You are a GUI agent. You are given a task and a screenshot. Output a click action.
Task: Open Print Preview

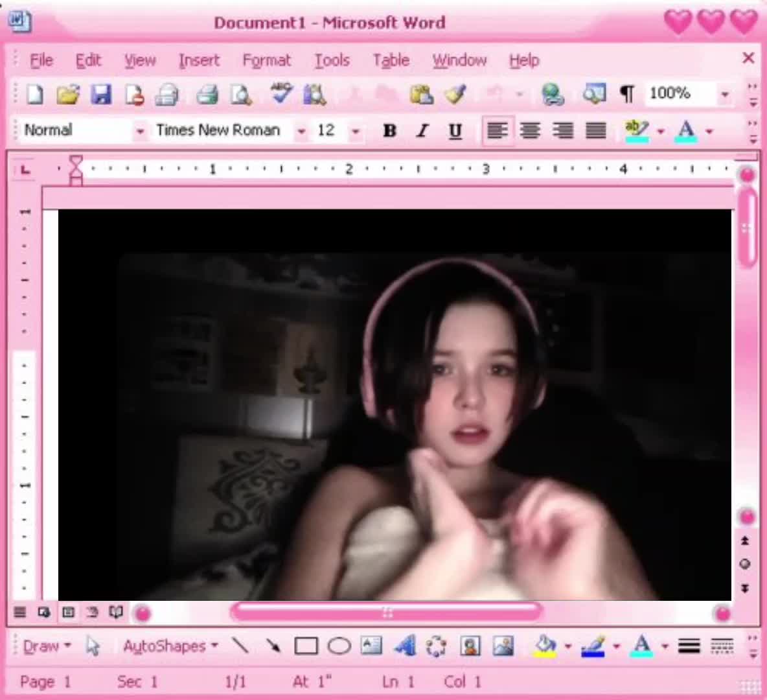tap(241, 94)
